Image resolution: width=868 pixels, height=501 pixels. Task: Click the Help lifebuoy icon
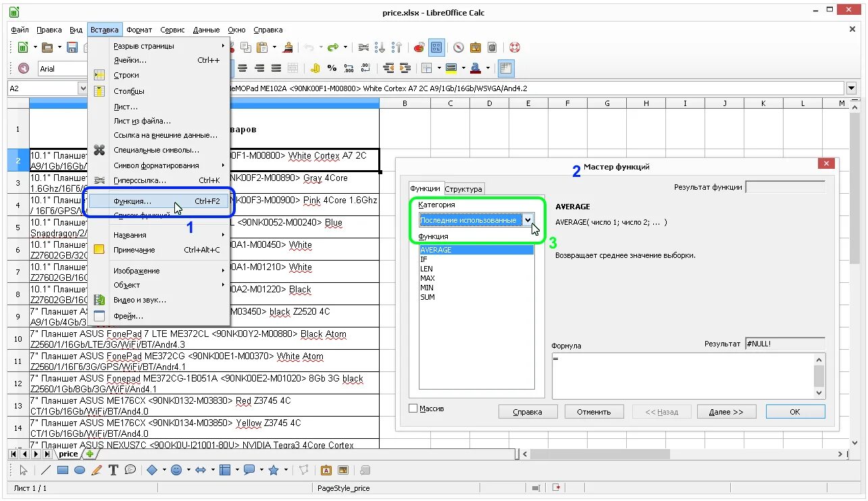pos(515,47)
